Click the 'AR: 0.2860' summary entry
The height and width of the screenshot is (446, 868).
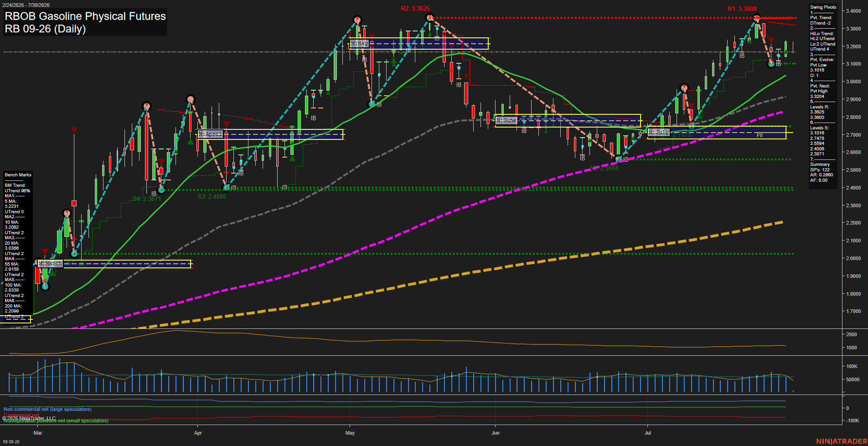pyautogui.click(x=821, y=175)
